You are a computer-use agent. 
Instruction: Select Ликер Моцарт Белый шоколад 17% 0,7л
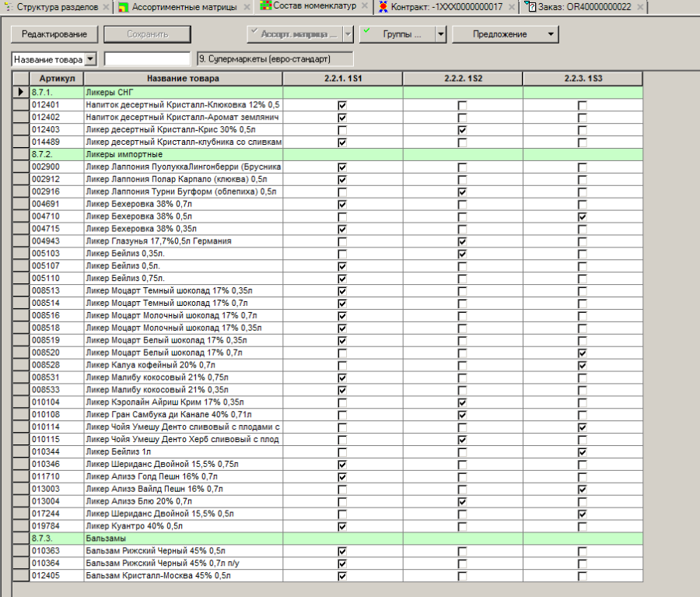click(x=183, y=353)
